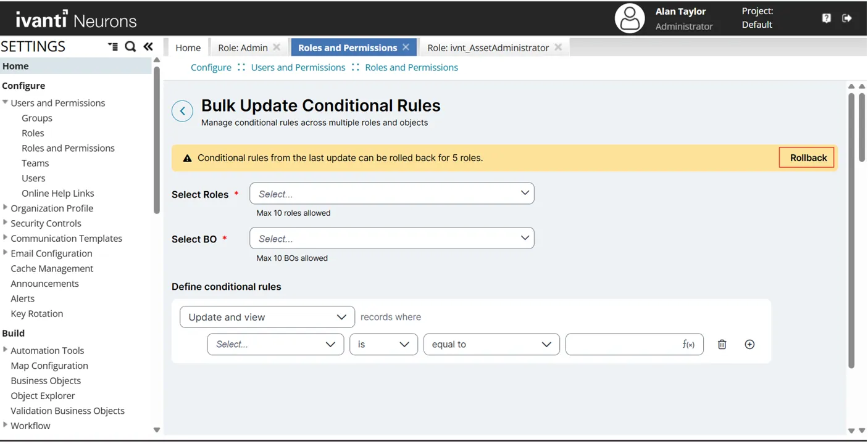Log out using the exit icon

point(847,18)
